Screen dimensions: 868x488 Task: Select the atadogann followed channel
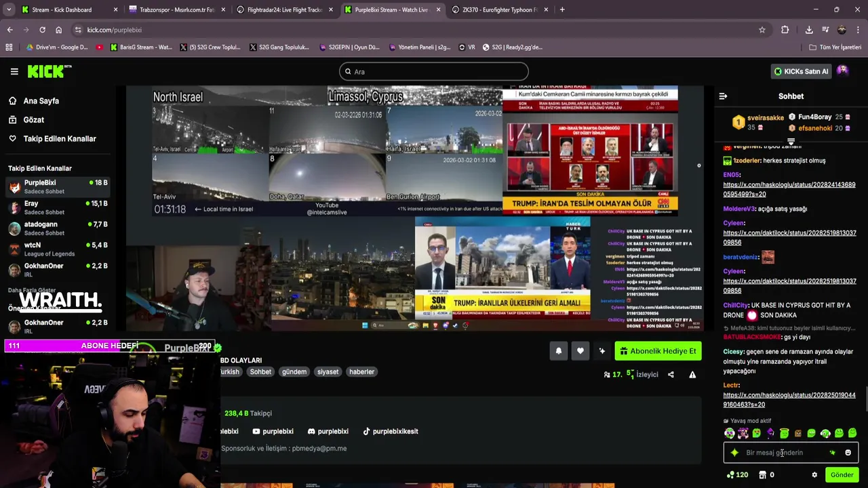58,228
